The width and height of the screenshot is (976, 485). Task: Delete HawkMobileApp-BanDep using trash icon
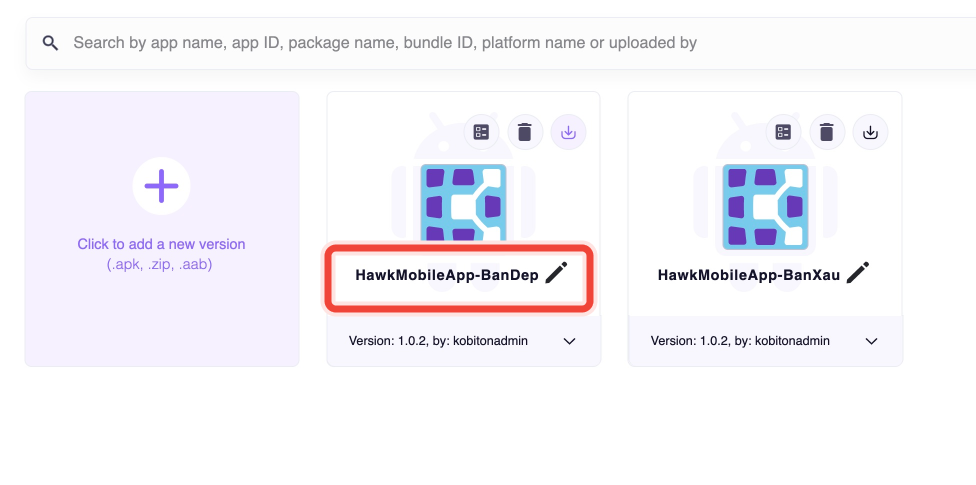point(525,132)
